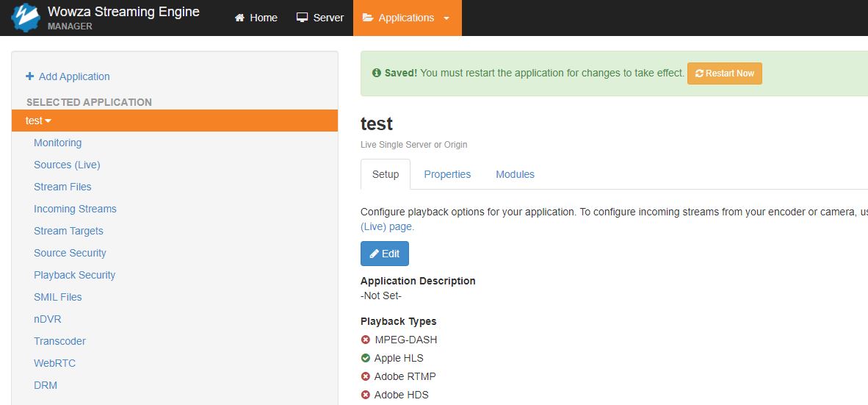868x405 pixels.
Task: Open Stream Targets in the sidebar
Action: [68, 231]
